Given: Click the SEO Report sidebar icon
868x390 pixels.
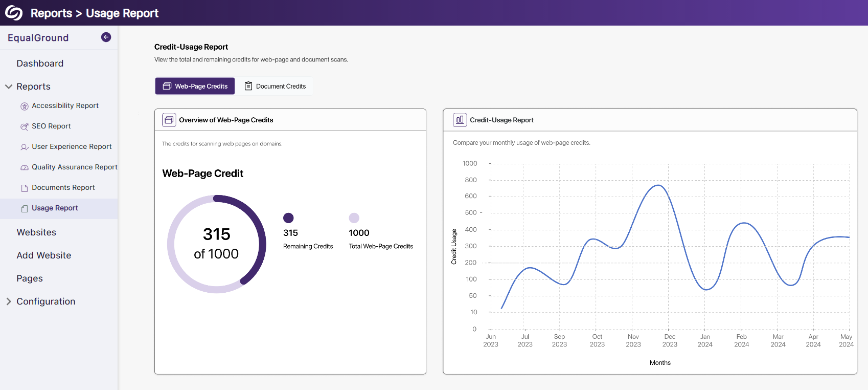Looking at the screenshot, I should (x=24, y=127).
